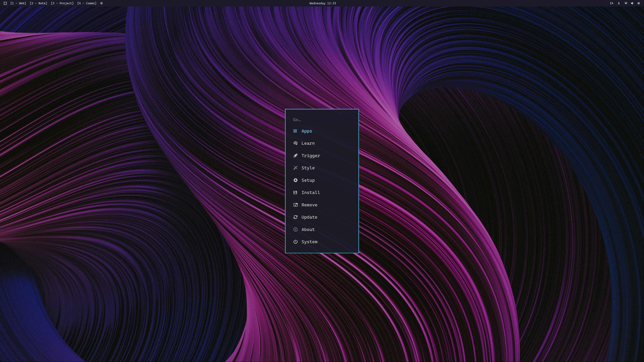This screenshot has width=644, height=362.
Task: Switch to workspace 1 - Web
Action: (x=18, y=3)
